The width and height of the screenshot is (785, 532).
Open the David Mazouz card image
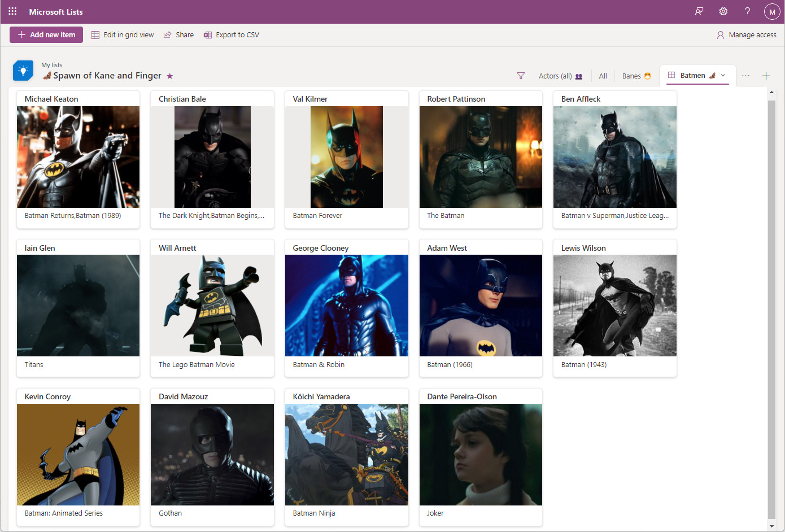(x=212, y=455)
